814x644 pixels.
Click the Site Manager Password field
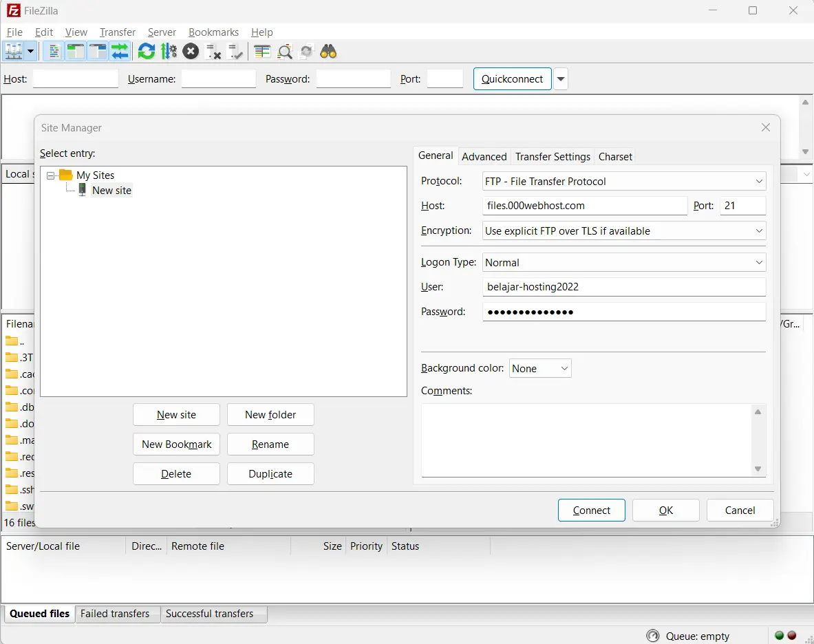(624, 312)
